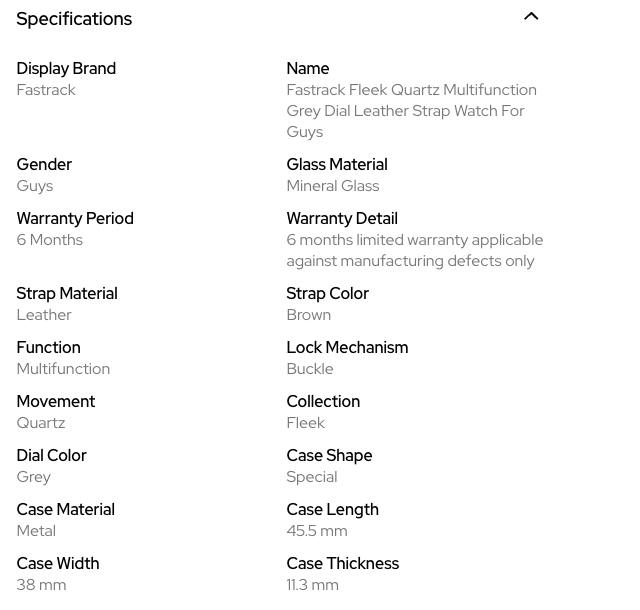Click the Quartz movement value

[41, 423]
